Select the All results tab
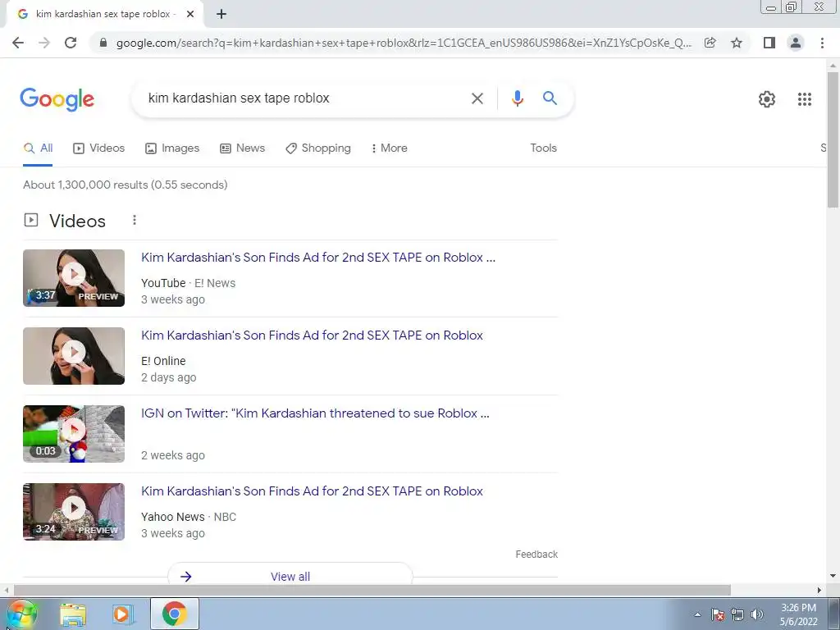Viewport: 840px width, 630px height. coord(38,148)
